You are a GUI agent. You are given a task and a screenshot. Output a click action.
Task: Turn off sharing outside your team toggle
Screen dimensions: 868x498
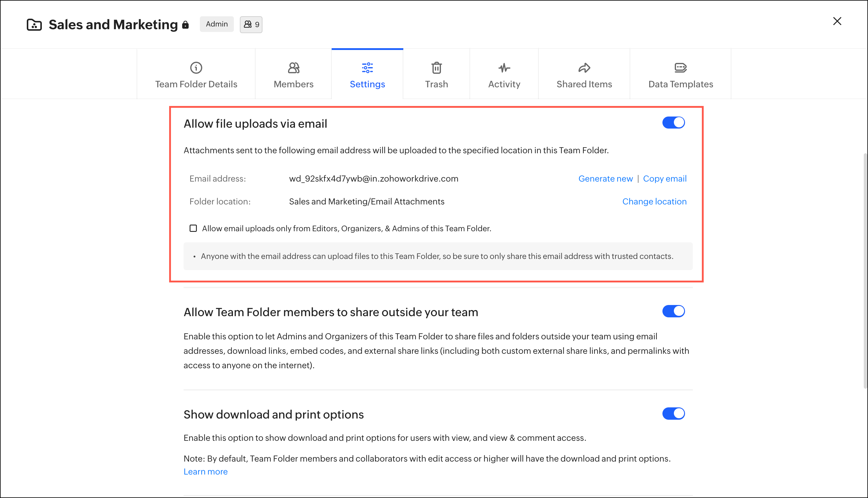673,311
